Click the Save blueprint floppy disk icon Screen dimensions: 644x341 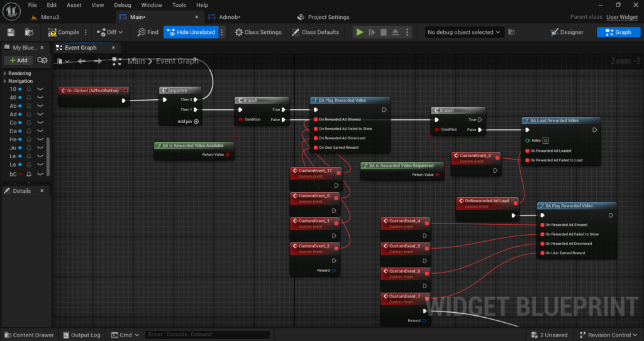point(11,32)
